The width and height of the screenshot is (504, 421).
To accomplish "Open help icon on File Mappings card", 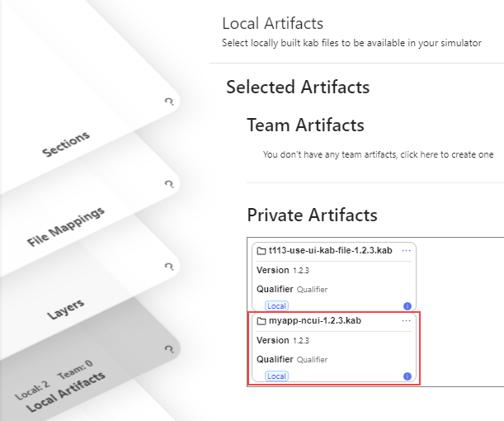I will (x=169, y=184).
